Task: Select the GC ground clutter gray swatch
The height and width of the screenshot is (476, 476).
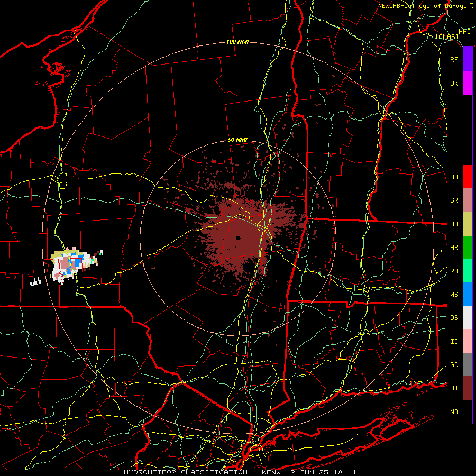Action: [x=467, y=364]
